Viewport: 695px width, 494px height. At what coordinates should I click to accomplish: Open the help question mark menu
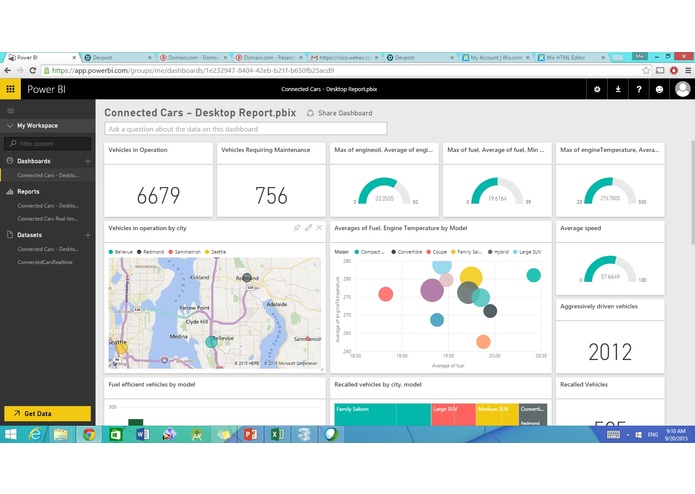click(639, 89)
